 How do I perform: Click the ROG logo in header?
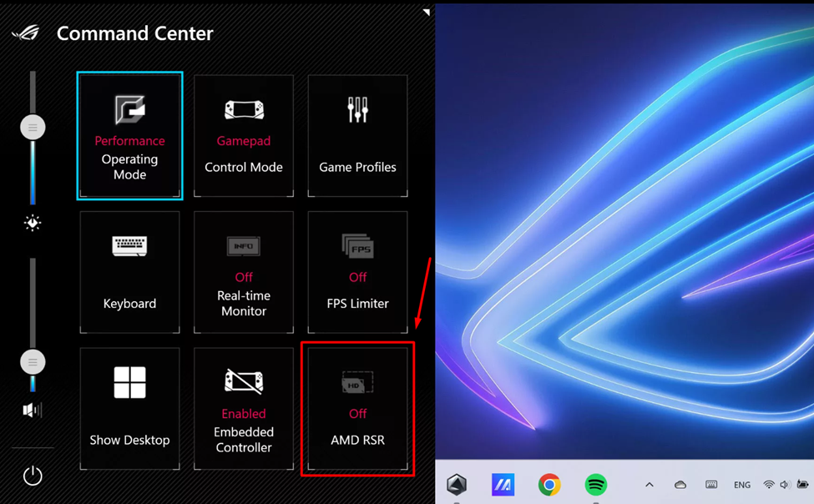[x=26, y=33]
